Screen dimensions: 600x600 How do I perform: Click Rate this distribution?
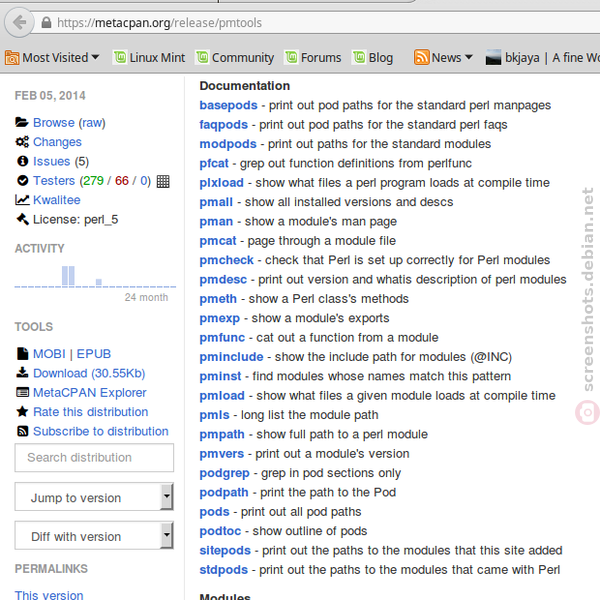[x=91, y=412]
